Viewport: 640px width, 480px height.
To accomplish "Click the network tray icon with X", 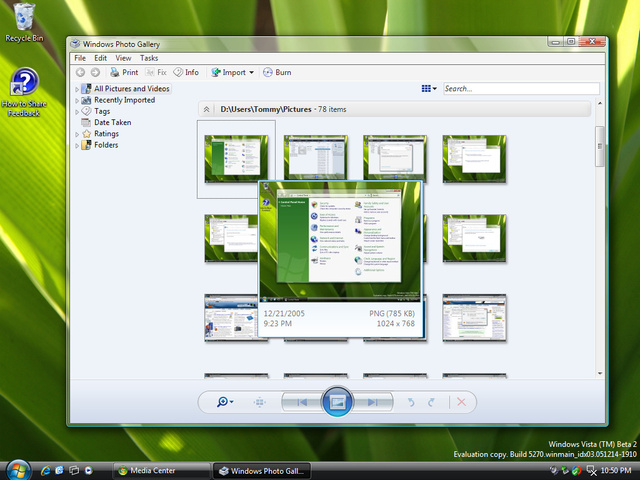I will 591,471.
